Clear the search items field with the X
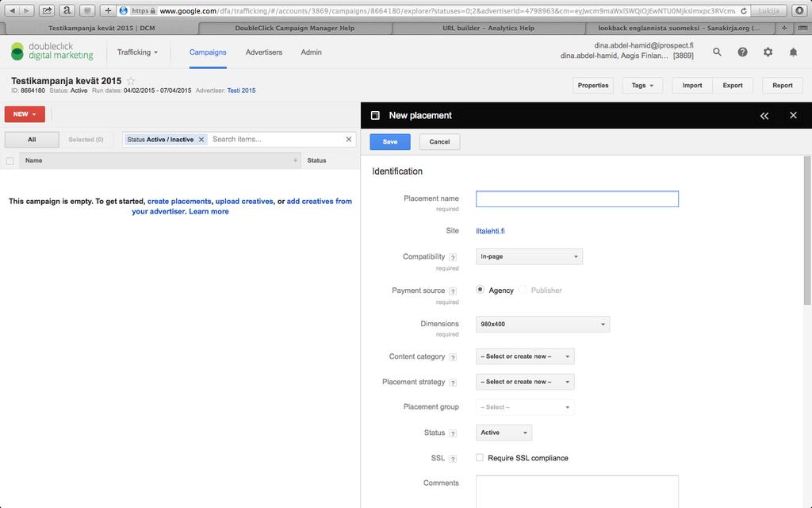 click(349, 139)
